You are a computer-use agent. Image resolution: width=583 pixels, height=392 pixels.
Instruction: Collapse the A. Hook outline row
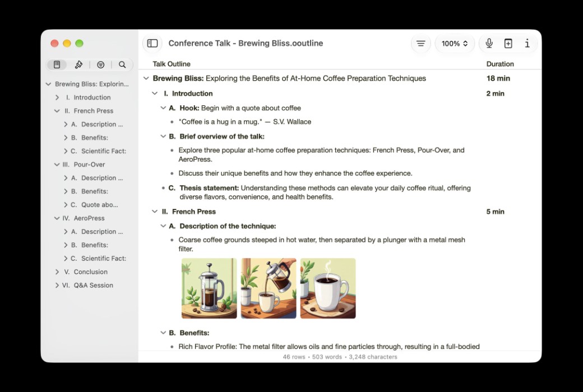[x=163, y=108]
